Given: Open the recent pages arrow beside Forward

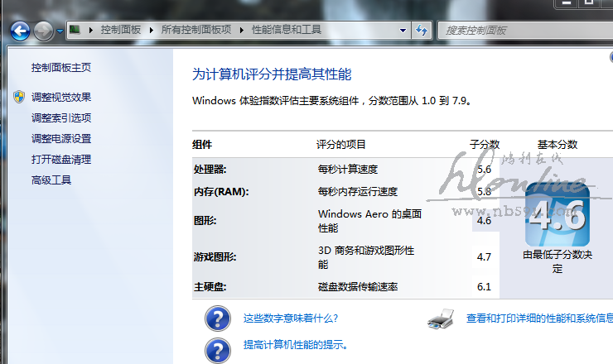Looking at the screenshot, I should click(60, 31).
